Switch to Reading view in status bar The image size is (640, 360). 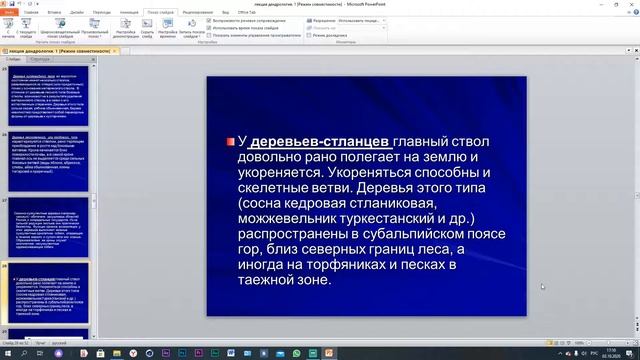(562, 343)
